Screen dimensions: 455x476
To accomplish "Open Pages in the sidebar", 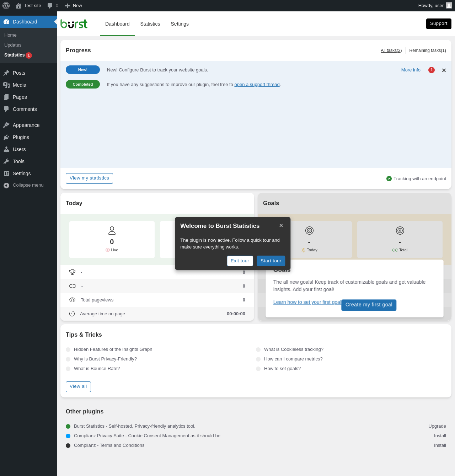I will tap(28, 97).
